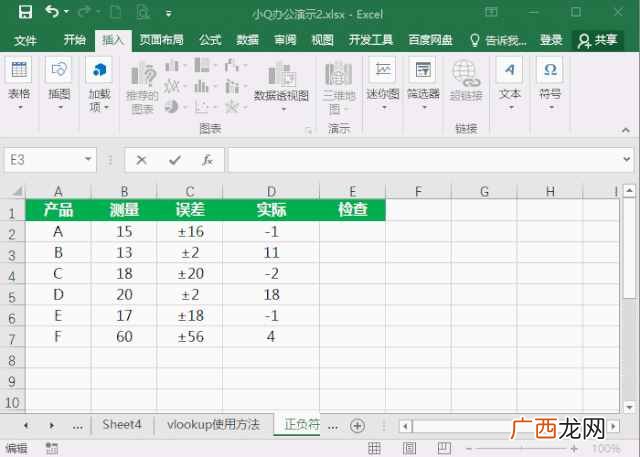The image size is (640, 457).
Task: Click the macro recording icon in status bar
Action: (52, 448)
